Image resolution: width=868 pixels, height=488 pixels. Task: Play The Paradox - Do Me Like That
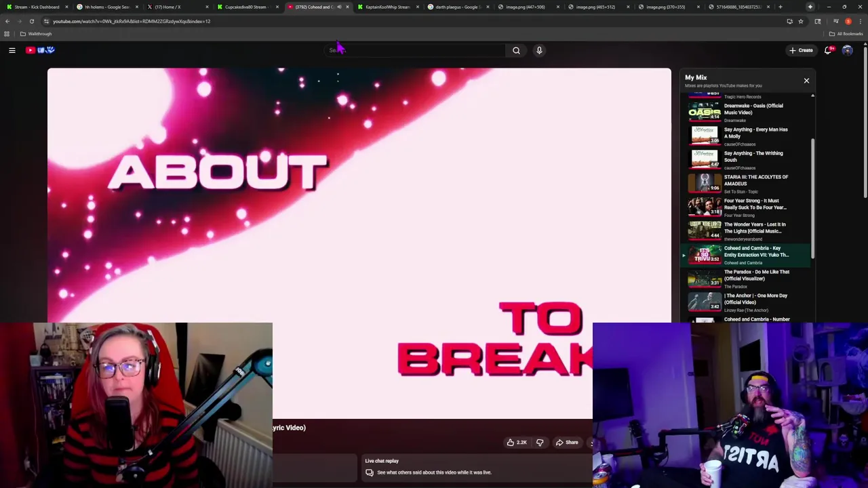(746, 279)
